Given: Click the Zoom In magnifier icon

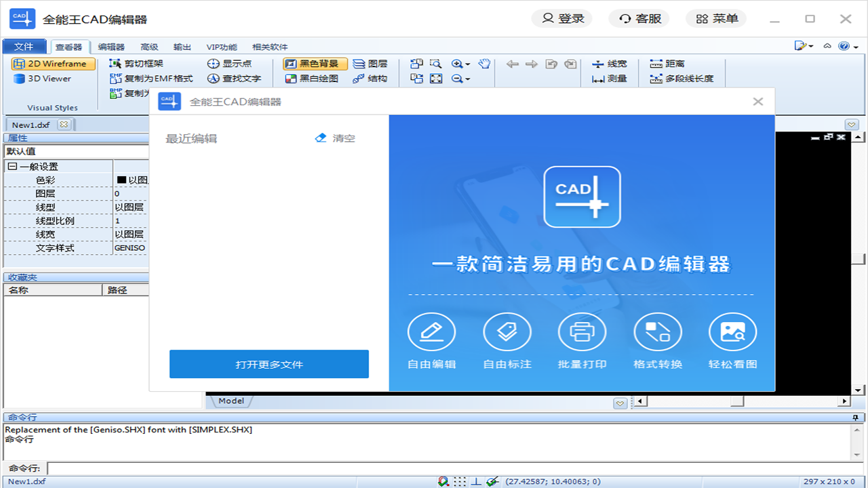Looking at the screenshot, I should (x=456, y=63).
